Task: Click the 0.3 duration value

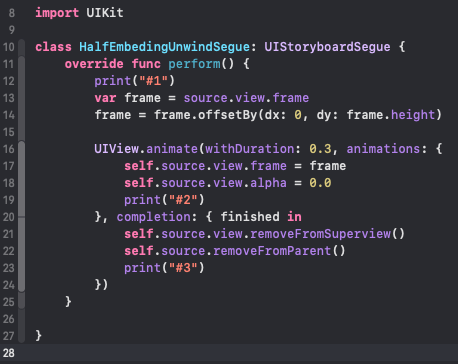Action: tap(320, 149)
